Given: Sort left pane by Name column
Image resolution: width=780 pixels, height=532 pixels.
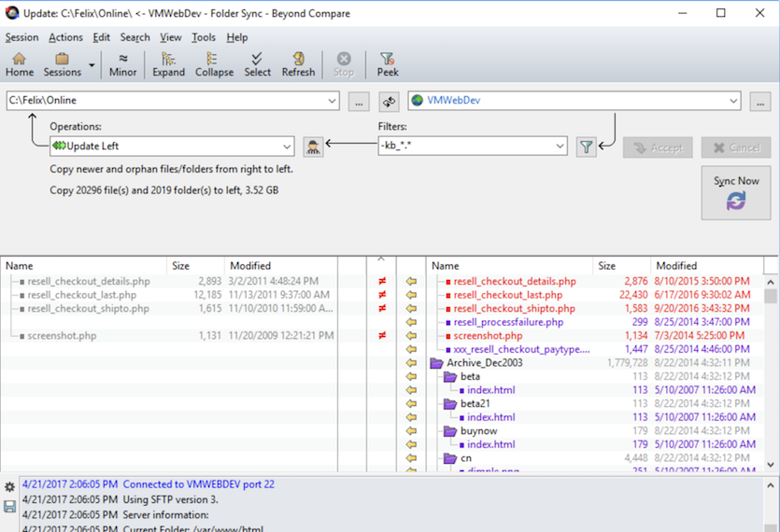Looking at the screenshot, I should pos(83,265).
